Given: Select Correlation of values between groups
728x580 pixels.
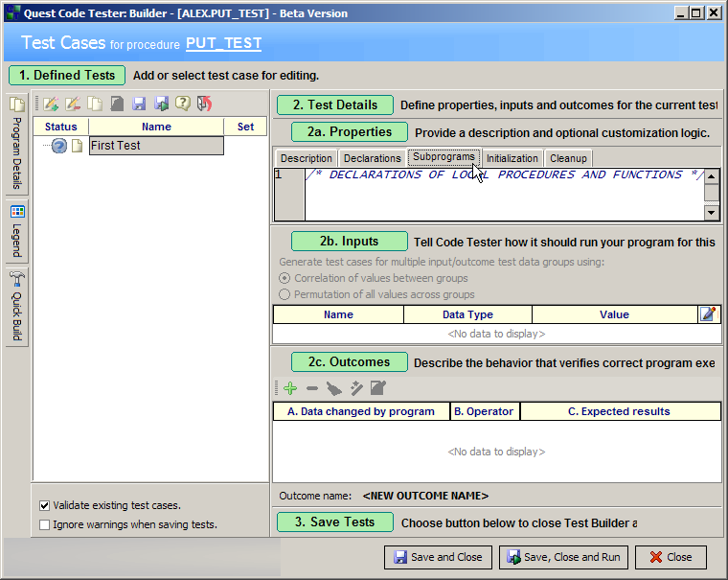Looking at the screenshot, I should point(284,278).
